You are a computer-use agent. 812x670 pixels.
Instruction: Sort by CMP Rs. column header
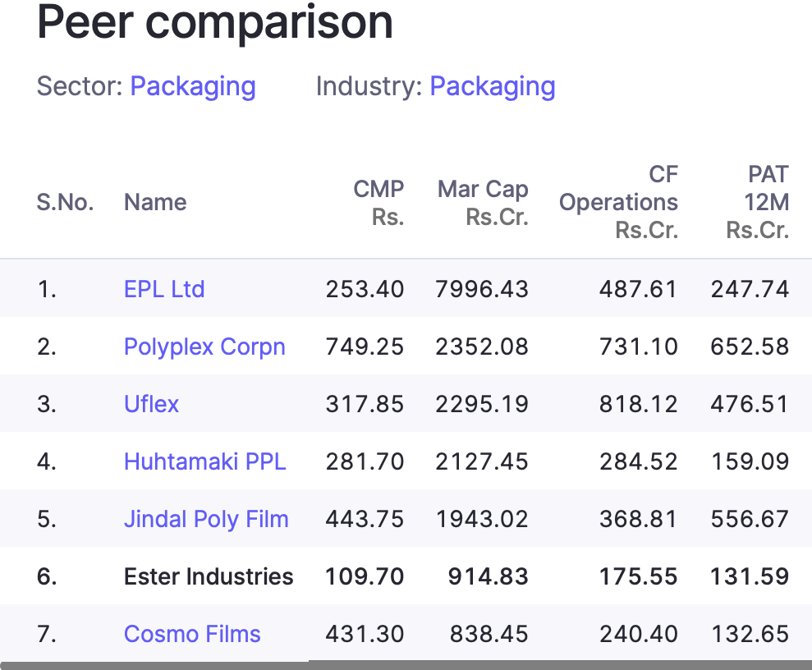pos(378,203)
